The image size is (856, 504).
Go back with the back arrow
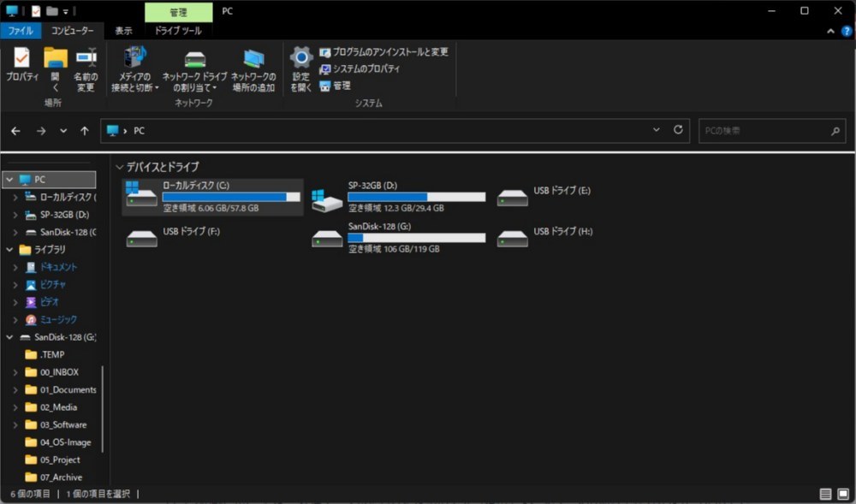coord(15,131)
